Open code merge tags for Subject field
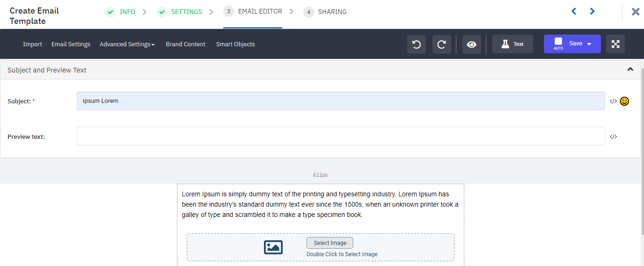The width and height of the screenshot is (644, 266). point(613,101)
